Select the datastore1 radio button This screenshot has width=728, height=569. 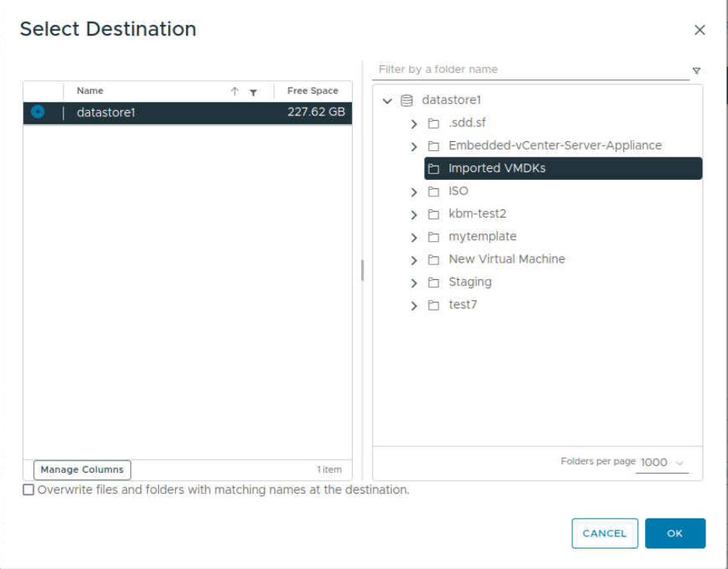coord(38,112)
